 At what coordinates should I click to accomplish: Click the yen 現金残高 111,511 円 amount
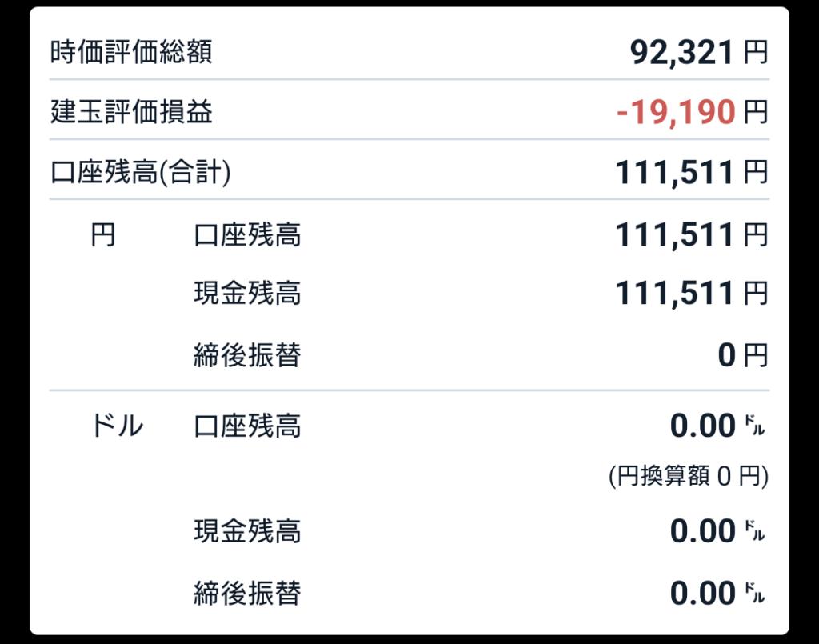click(x=692, y=293)
